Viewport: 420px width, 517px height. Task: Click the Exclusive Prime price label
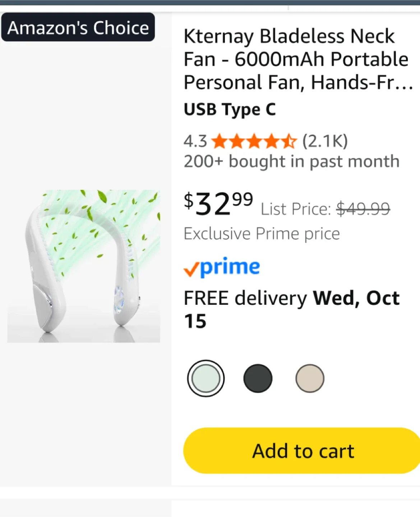click(262, 234)
